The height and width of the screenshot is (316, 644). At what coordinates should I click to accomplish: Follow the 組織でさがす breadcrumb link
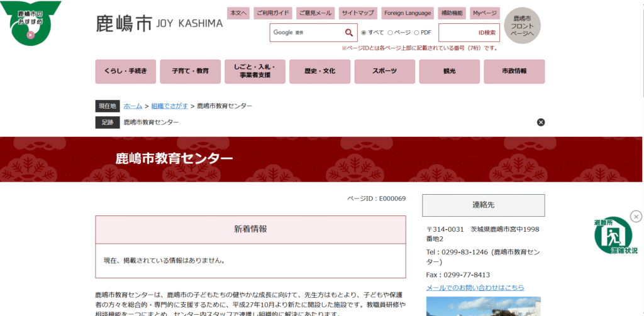pyautogui.click(x=169, y=106)
